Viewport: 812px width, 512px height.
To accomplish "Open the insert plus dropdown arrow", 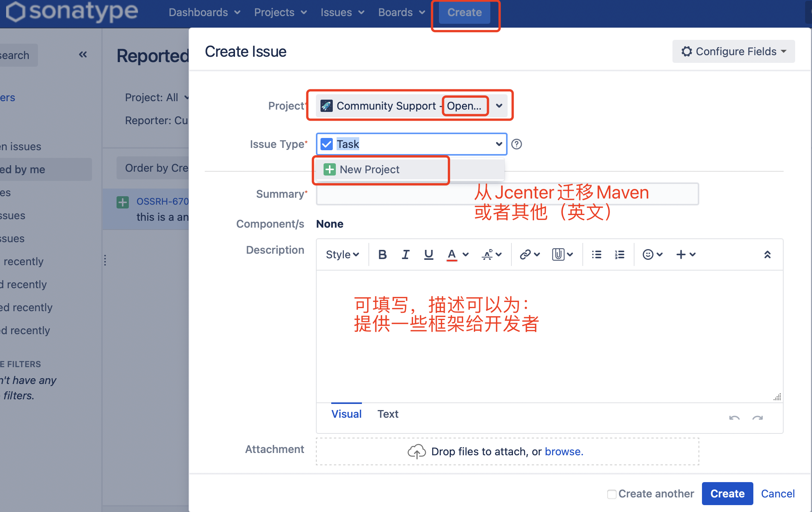I will coord(692,254).
